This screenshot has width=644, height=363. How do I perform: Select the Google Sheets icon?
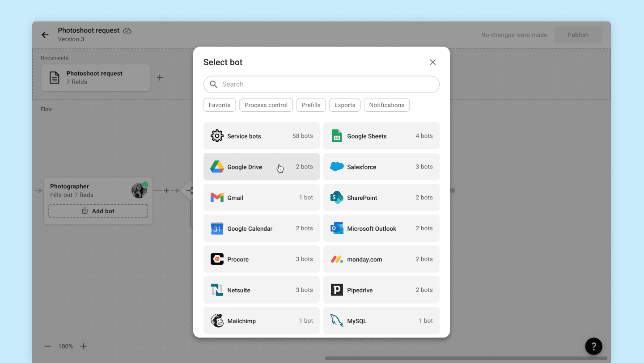click(x=337, y=136)
